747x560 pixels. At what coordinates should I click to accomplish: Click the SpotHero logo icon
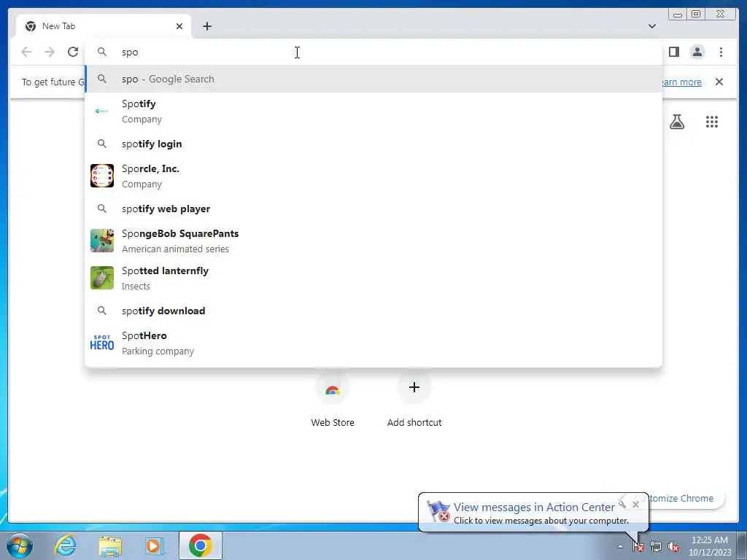102,343
